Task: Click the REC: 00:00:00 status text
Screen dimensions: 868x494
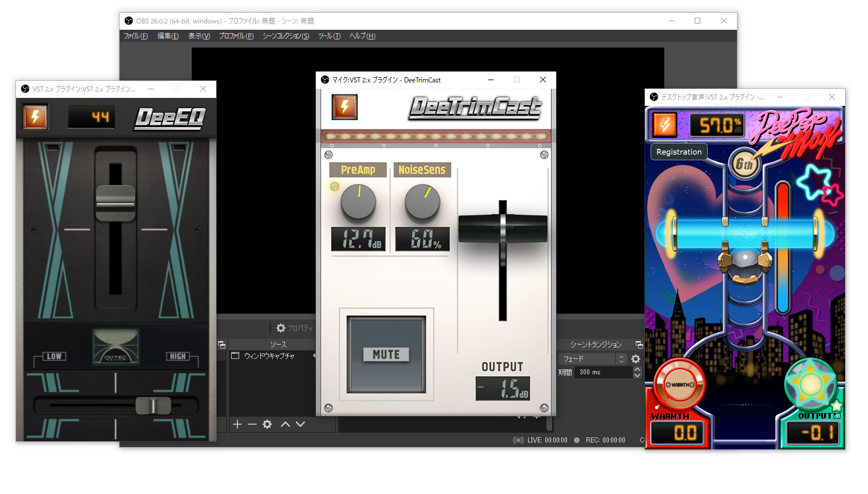Action: click(605, 440)
